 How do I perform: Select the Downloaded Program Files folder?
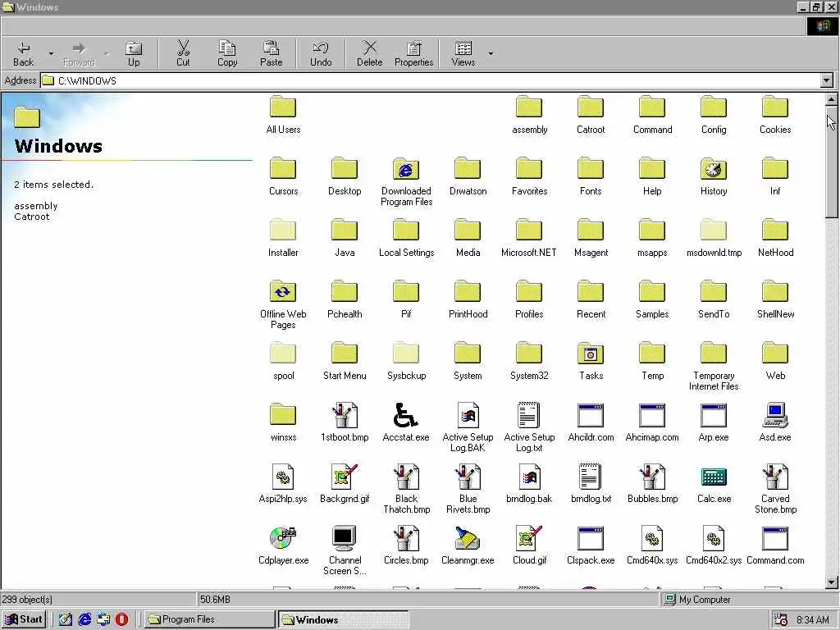(x=407, y=182)
